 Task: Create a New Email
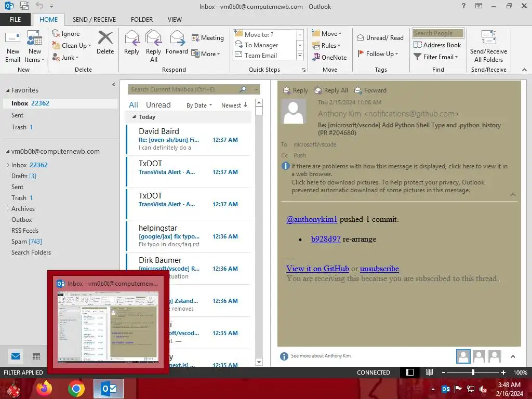click(12, 47)
